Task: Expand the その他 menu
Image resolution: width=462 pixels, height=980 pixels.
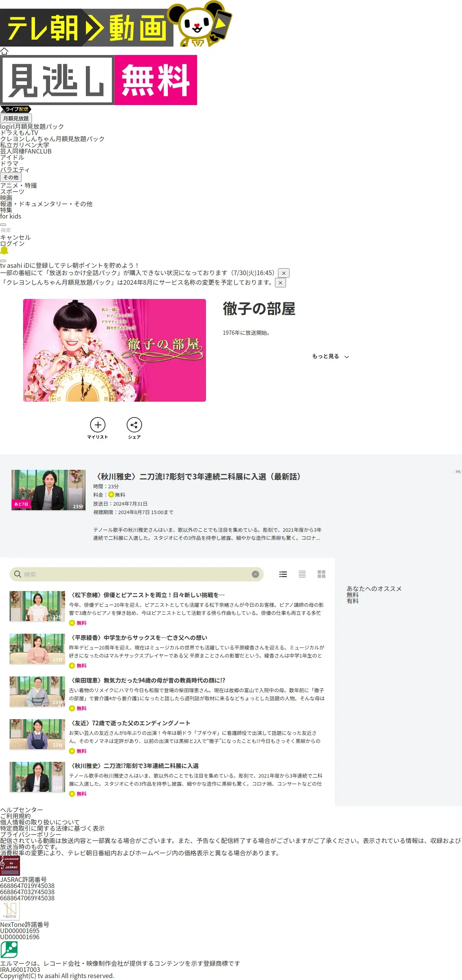Action: click(11, 177)
